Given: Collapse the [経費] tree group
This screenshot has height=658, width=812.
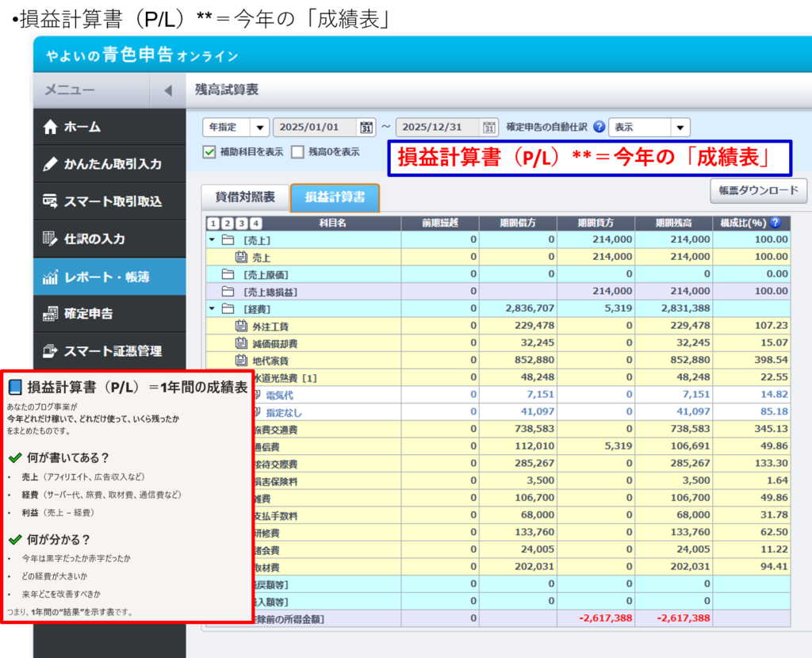Looking at the screenshot, I should (x=212, y=308).
